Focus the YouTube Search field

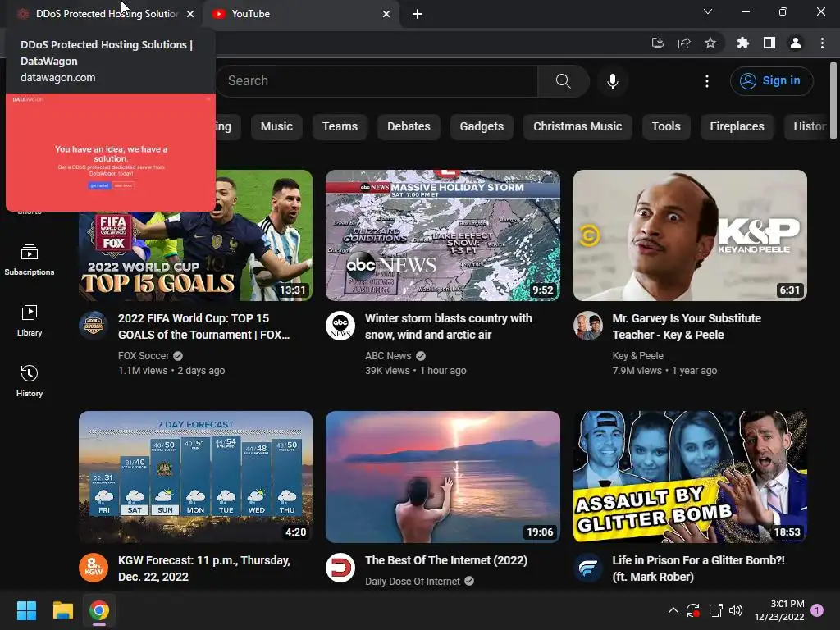[x=377, y=81]
